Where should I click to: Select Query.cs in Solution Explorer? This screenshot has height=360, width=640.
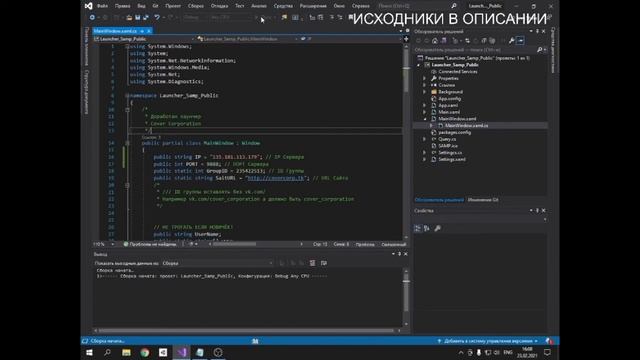pos(447,139)
